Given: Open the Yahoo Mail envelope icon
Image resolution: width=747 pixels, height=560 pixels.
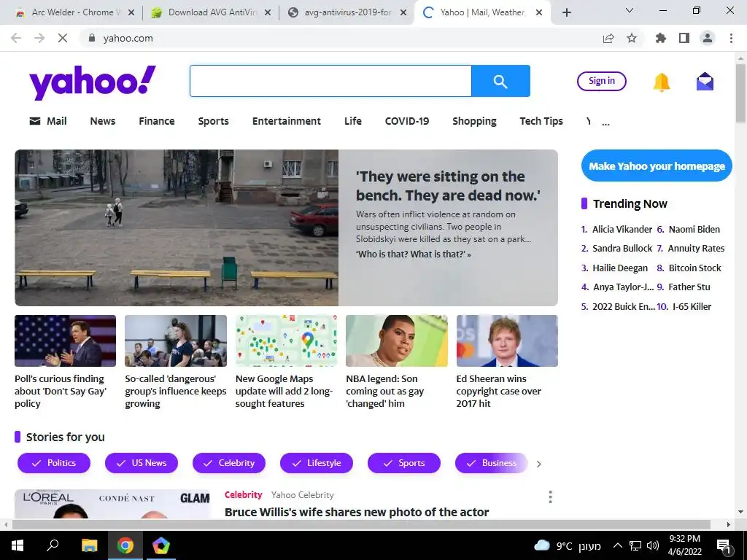Looking at the screenshot, I should (x=705, y=82).
